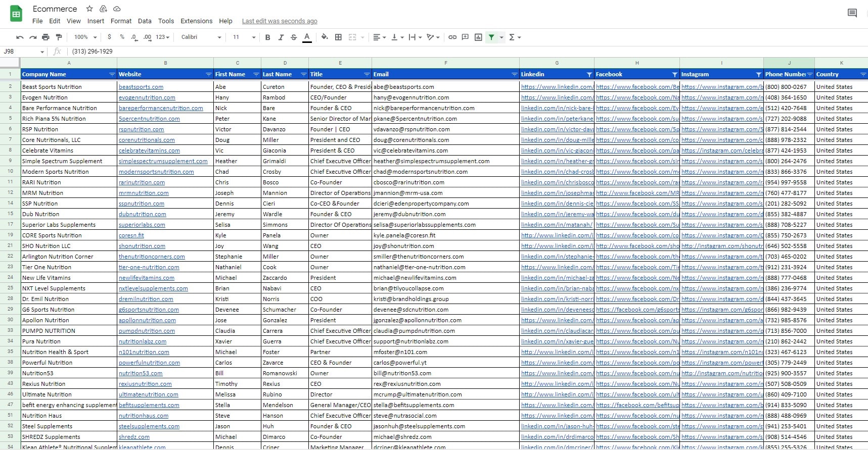Format as currency with dollar icon

[x=109, y=37]
